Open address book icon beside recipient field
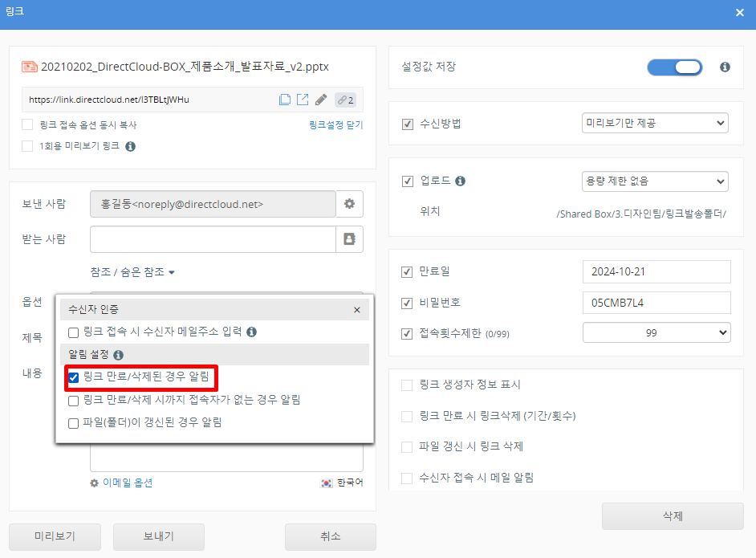Image resolution: width=756 pixels, height=558 pixels. (349, 239)
